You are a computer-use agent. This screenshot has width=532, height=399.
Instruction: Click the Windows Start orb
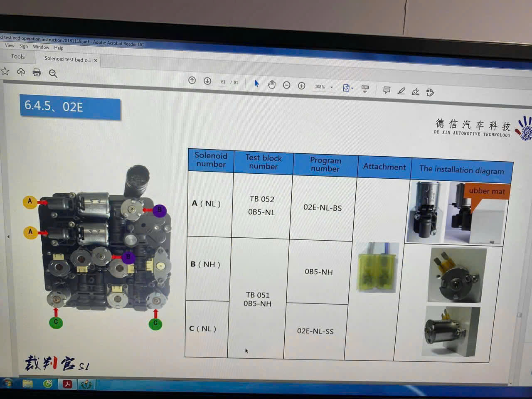7,382
